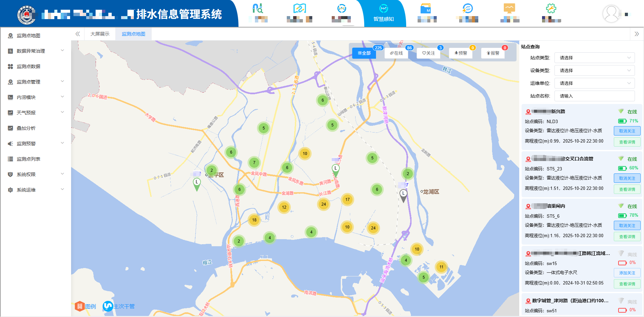Expand the 数据异常治理 sidebar menu
644x317 pixels.
click(x=36, y=51)
